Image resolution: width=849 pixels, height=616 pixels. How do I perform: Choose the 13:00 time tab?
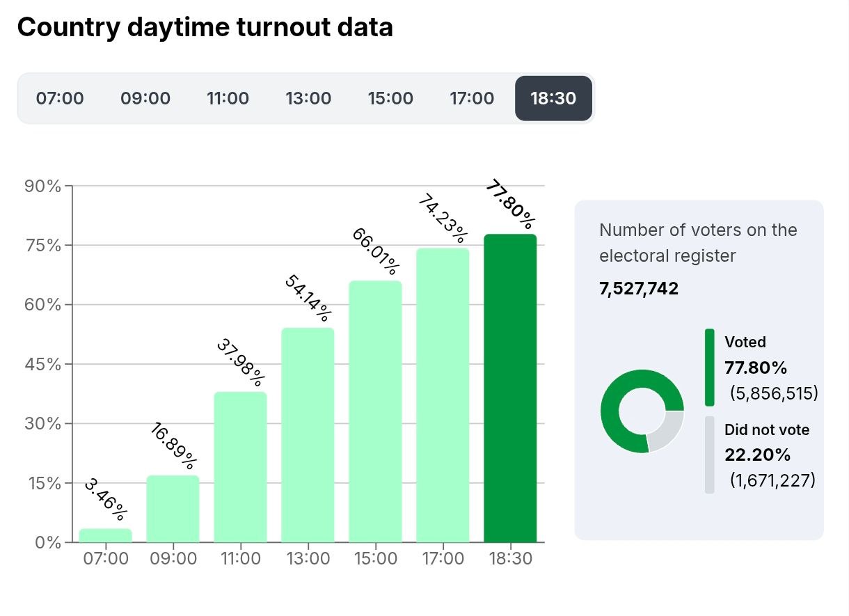point(308,98)
